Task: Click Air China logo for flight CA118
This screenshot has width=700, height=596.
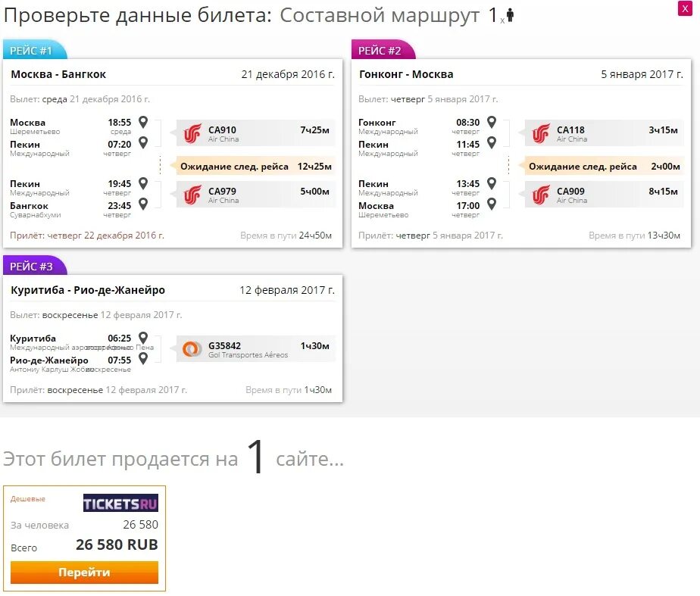Action: coord(541,133)
